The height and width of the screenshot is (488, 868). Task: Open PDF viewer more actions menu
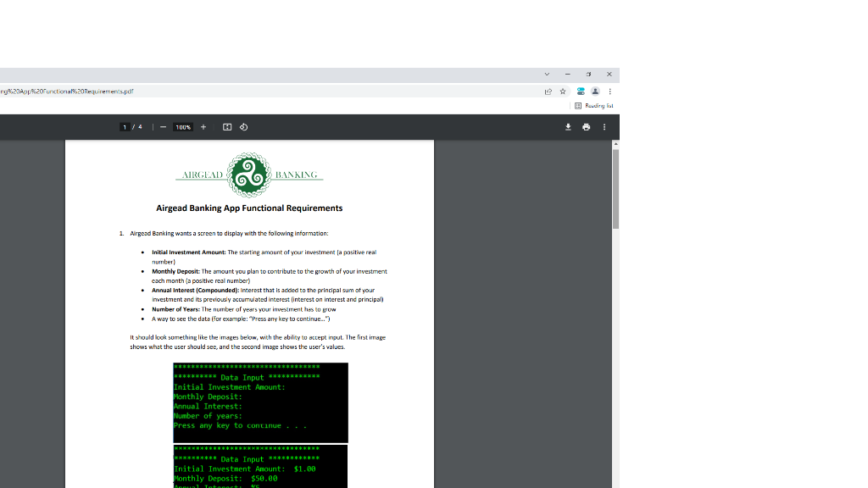(604, 127)
